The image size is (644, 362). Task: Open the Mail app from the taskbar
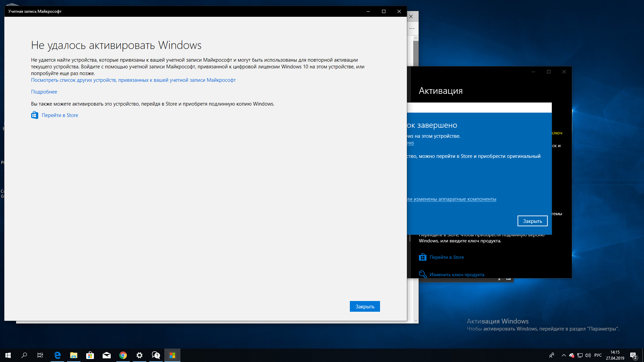[x=107, y=355]
